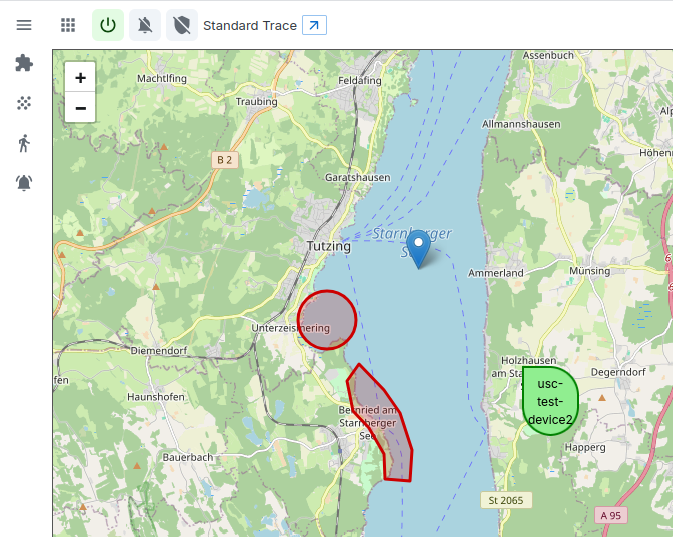Image resolution: width=673 pixels, height=537 pixels.
Task: Click the B 2 road sign
Action: pos(224,159)
